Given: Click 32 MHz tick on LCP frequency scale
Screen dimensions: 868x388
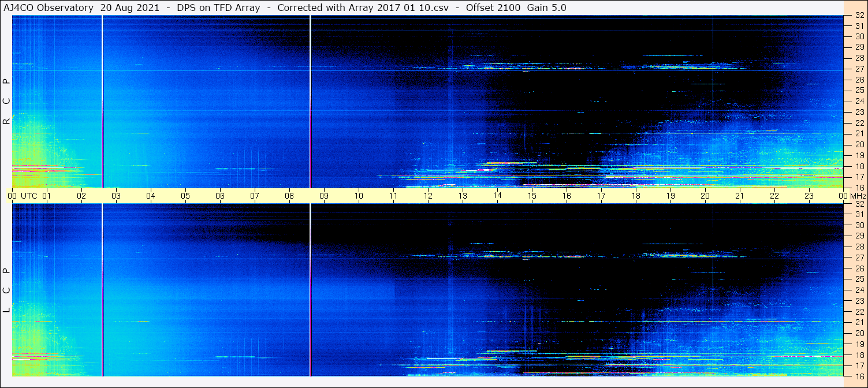Looking at the screenshot, I should tap(859, 204).
